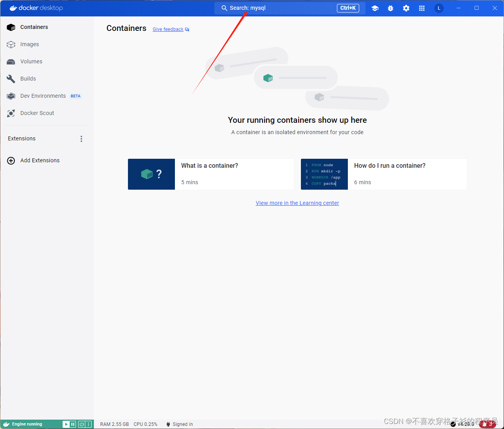504x429 pixels.
Task: Click the Volumes drive icon
Action: pyautogui.click(x=11, y=62)
